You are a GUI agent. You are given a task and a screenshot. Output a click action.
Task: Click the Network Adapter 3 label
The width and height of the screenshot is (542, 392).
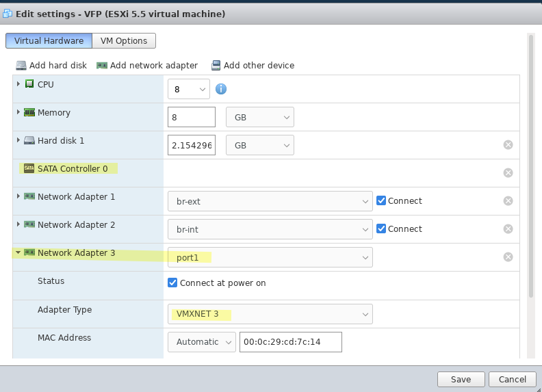(x=76, y=253)
